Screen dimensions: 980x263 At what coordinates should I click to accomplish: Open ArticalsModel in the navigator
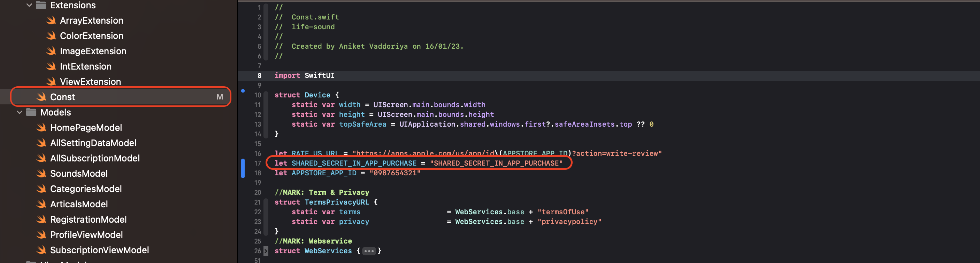pos(79,204)
